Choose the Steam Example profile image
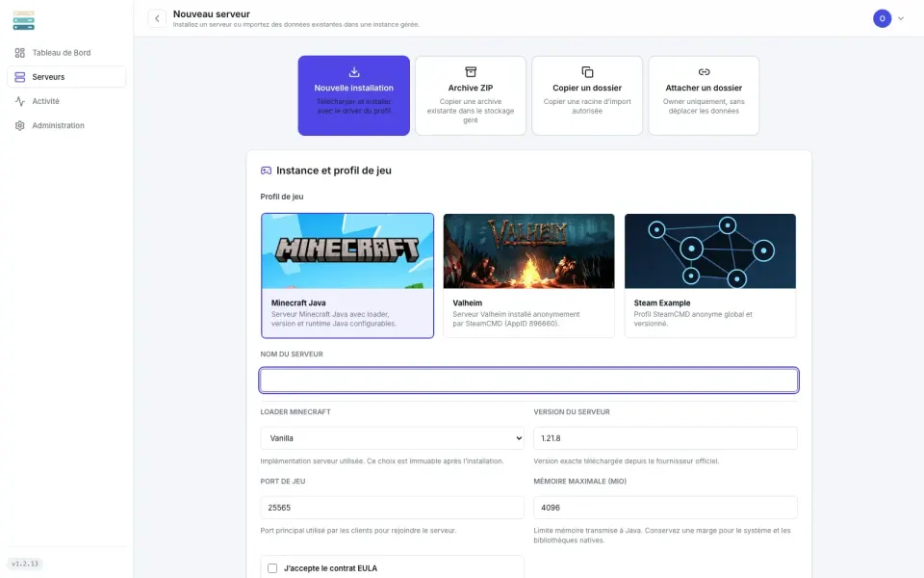This screenshot has width=924, height=578. pos(710,251)
